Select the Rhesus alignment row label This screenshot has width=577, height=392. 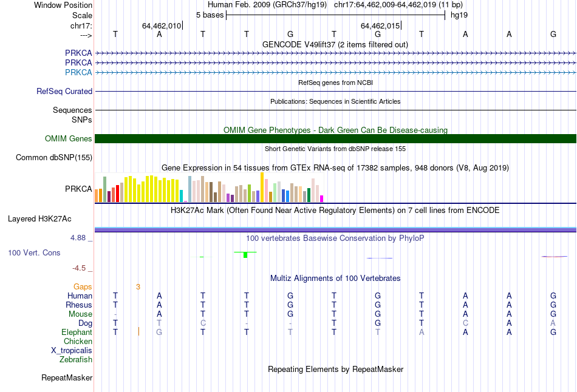79,305
